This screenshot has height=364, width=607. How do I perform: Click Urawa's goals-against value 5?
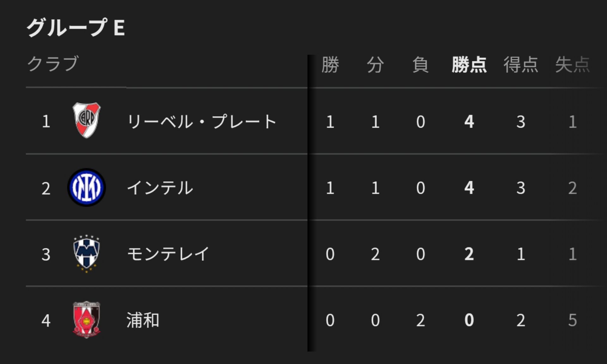tap(572, 320)
